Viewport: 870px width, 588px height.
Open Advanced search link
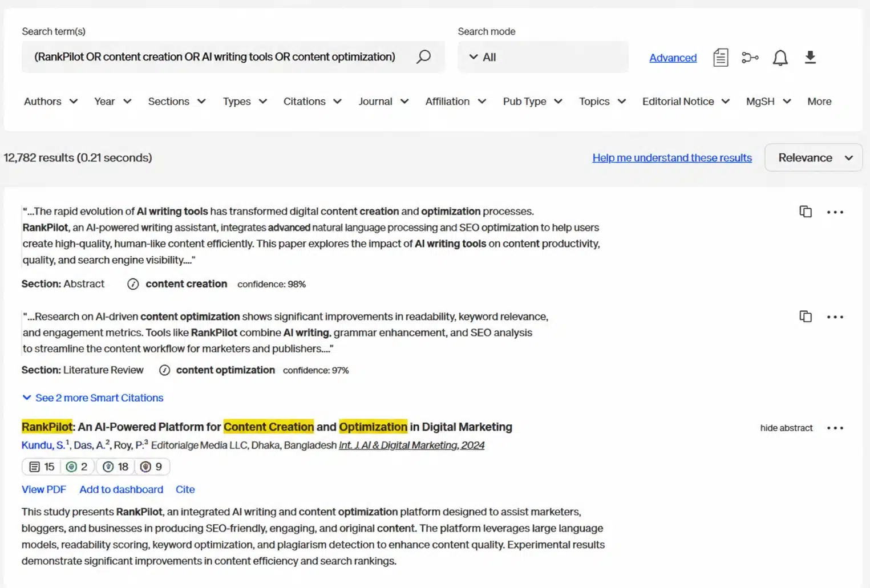coord(673,58)
